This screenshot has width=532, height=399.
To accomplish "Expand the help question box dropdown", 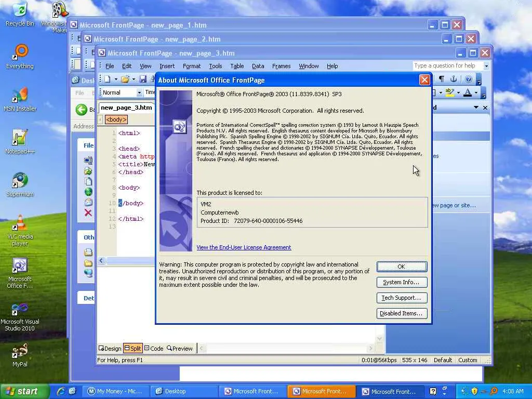I will coord(486,66).
